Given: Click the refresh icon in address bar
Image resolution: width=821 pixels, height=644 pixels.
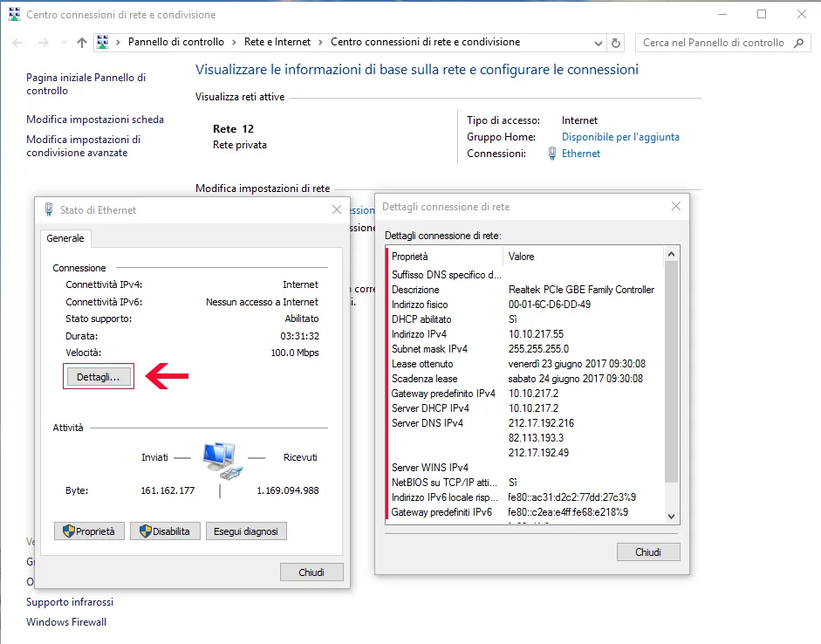Looking at the screenshot, I should [x=617, y=42].
